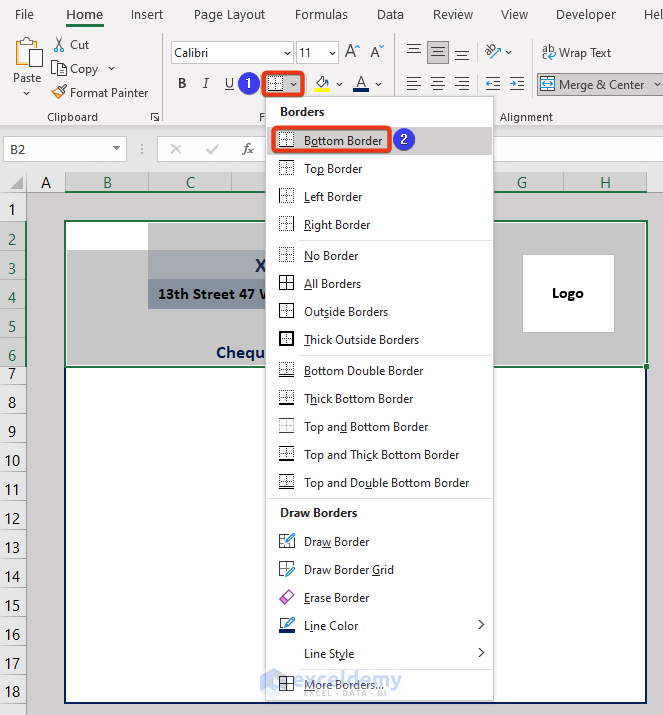663x715 pixels.
Task: Click the Copy command
Action: point(75,69)
